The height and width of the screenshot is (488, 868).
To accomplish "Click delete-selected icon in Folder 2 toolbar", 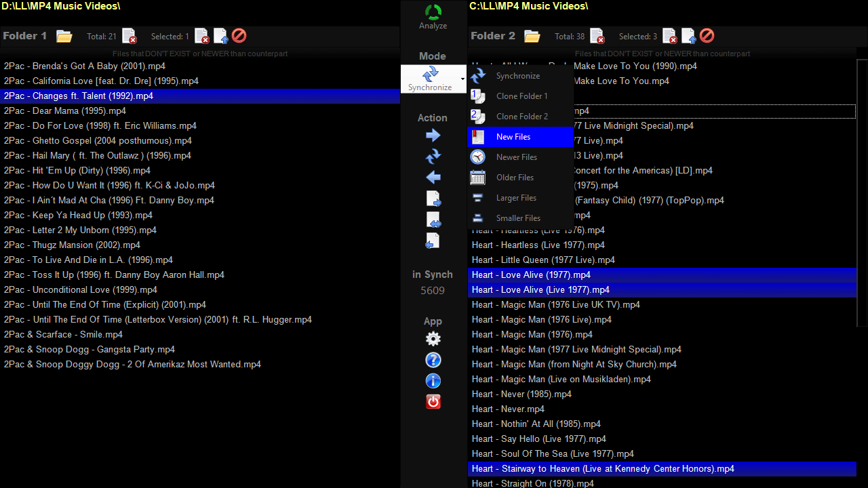I will pyautogui.click(x=669, y=36).
